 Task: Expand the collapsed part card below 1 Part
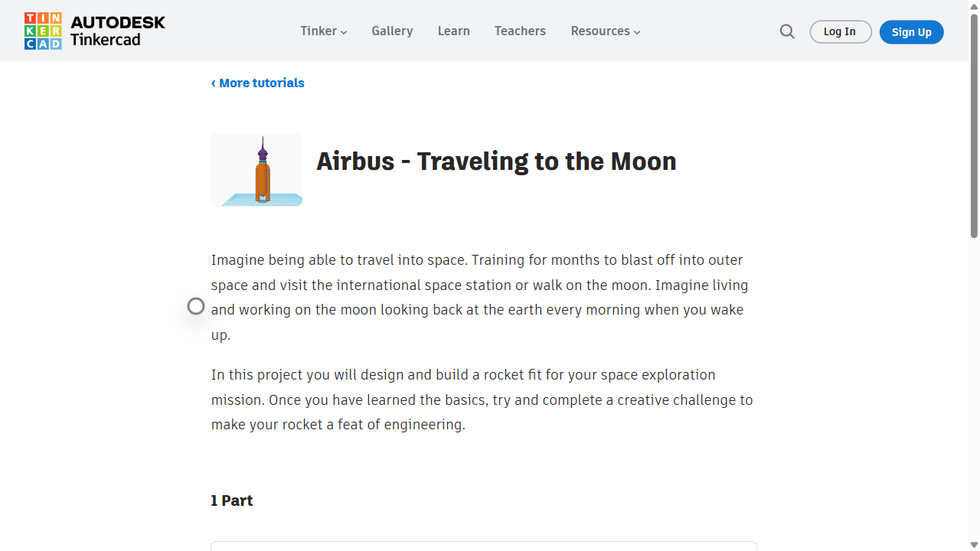point(484,548)
